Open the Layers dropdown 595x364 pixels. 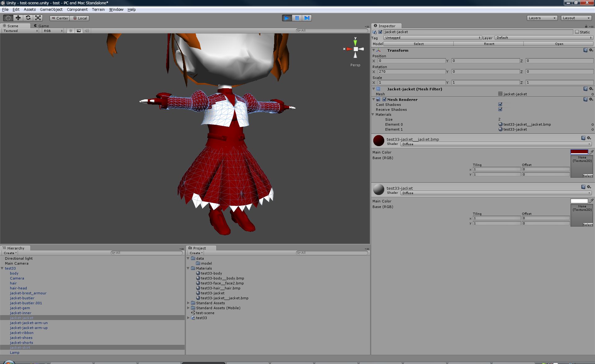tap(542, 18)
